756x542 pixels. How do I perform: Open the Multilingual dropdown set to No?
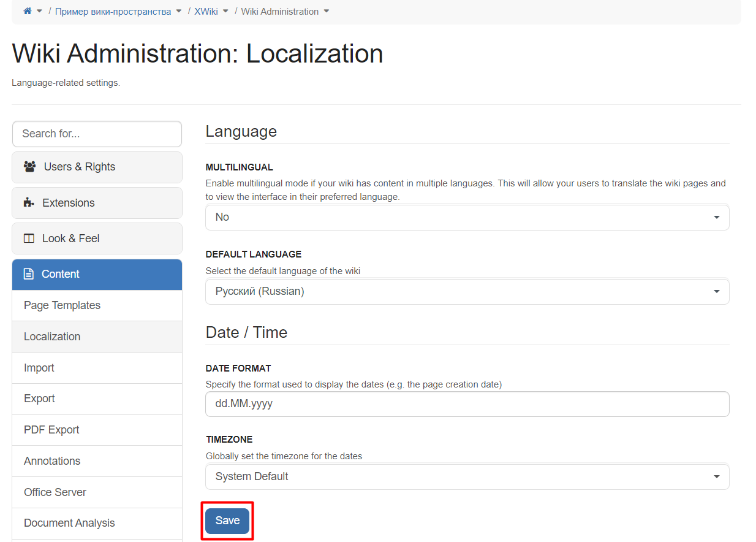pyautogui.click(x=467, y=217)
